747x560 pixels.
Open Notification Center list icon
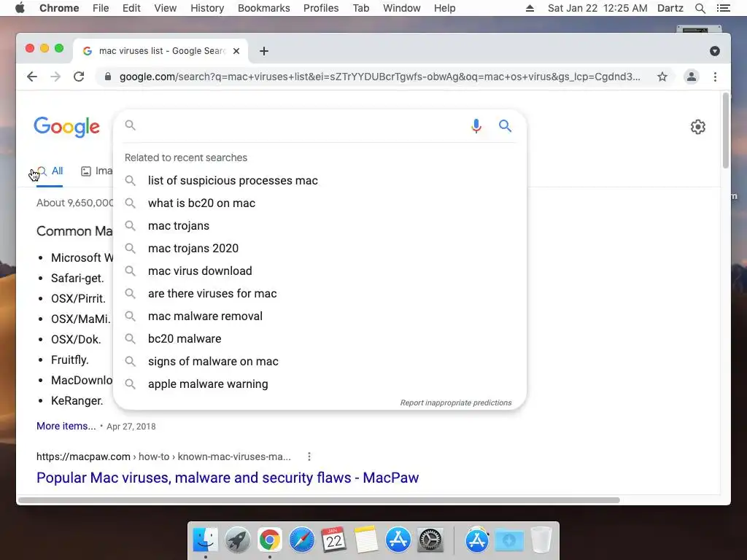[724, 8]
